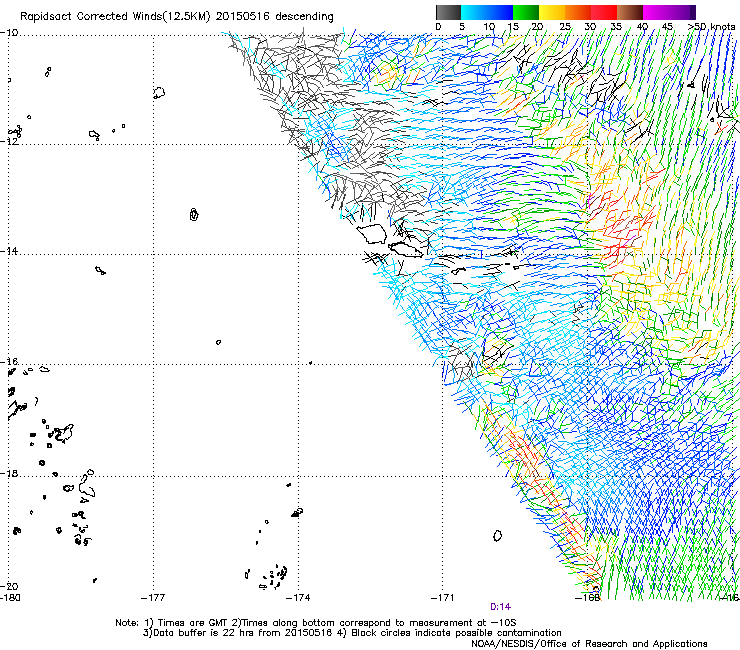This screenshot has height=650, width=740.
Task: Click the '-168' longitude axis label
Action: click(588, 598)
